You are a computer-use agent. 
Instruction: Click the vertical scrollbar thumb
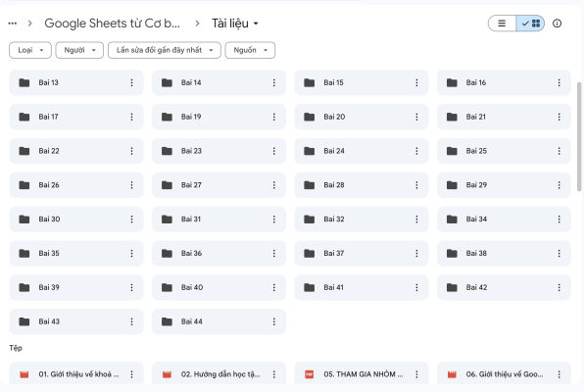[579, 137]
